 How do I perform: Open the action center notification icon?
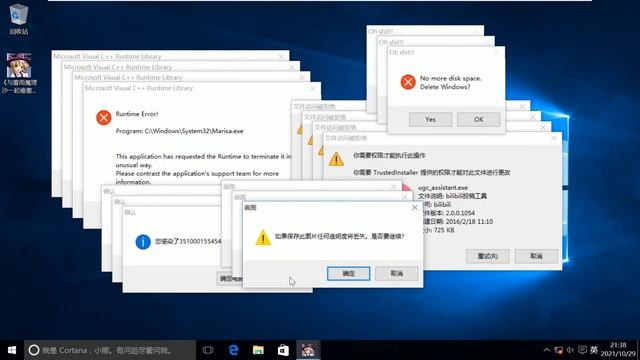tap(582, 350)
